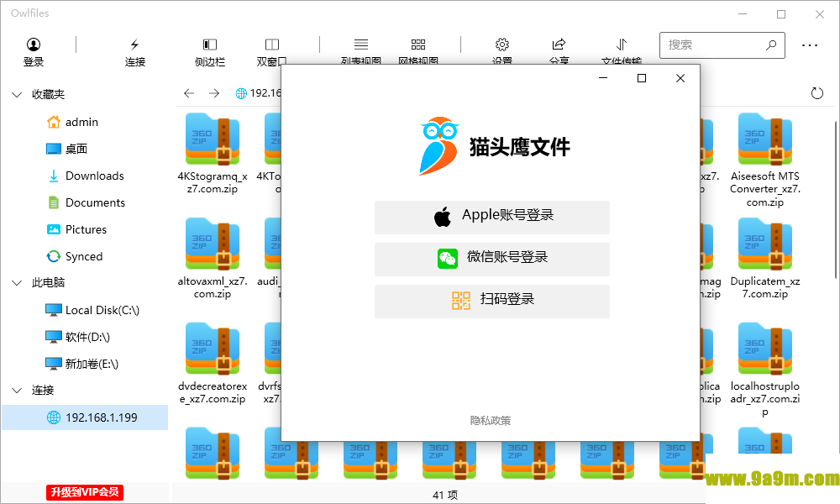This screenshot has width=840, height=504.
Task: Open 文件传输 transfer icon
Action: click(x=622, y=45)
